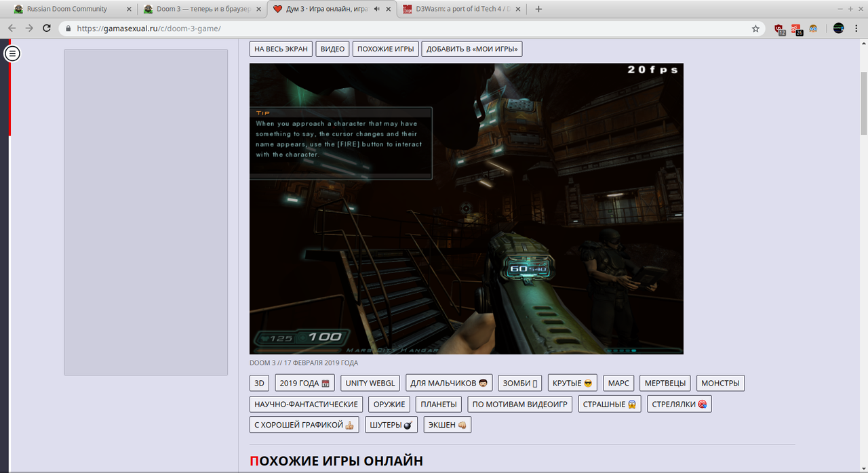Open the ШУТЕРЫ tag
Image resolution: width=868 pixels, height=473 pixels.
391,425
